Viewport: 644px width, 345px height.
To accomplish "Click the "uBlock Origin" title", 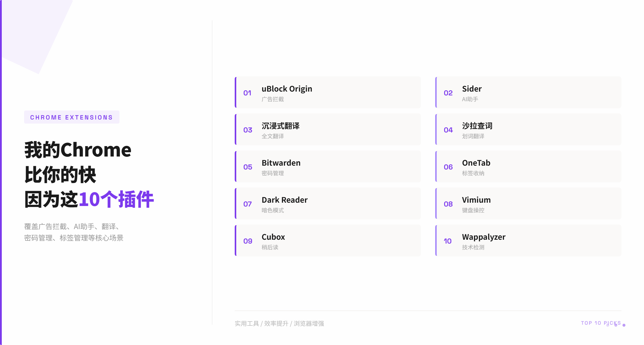I will click(x=287, y=89).
